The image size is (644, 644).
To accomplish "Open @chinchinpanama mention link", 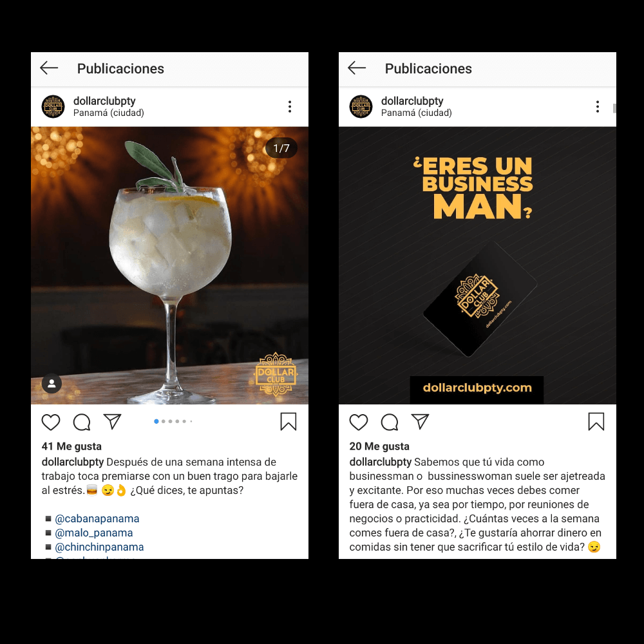I will (x=99, y=547).
